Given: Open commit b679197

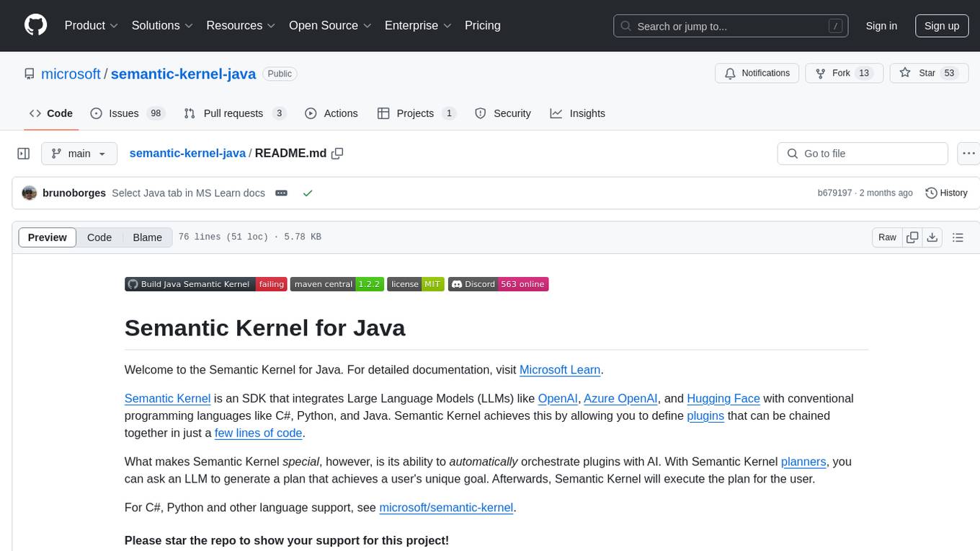Looking at the screenshot, I should 834,193.
